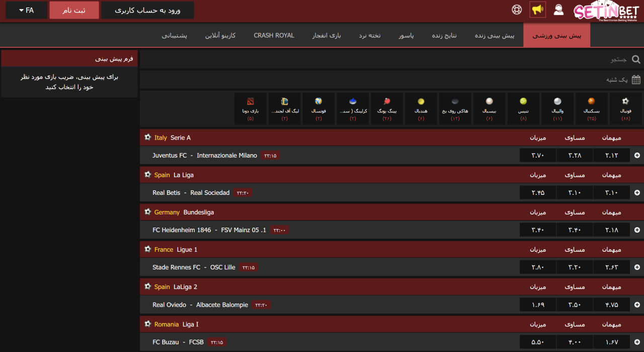
Task: Open the League of Legends category icon
Action: click(284, 108)
